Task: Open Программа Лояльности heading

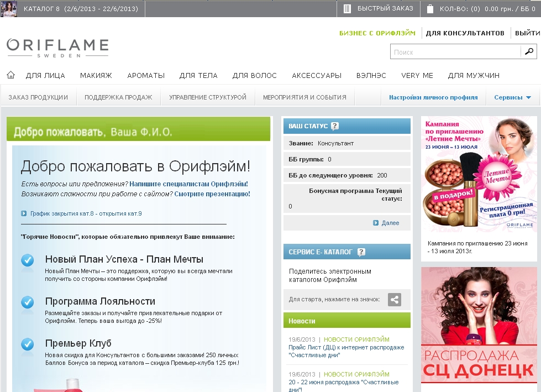Action: click(100, 301)
